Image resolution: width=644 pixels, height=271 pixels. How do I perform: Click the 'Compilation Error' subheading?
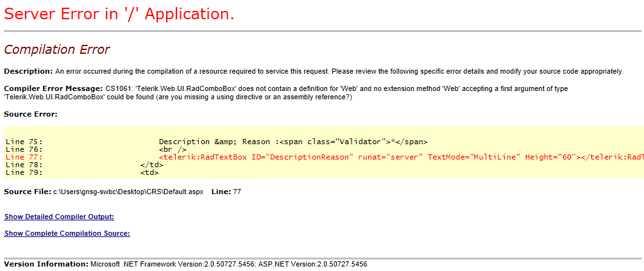point(56,49)
